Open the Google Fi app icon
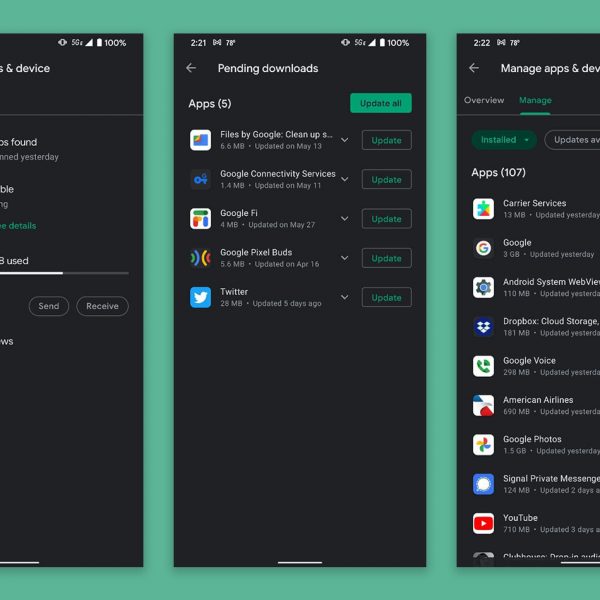600x600 pixels. [200, 218]
